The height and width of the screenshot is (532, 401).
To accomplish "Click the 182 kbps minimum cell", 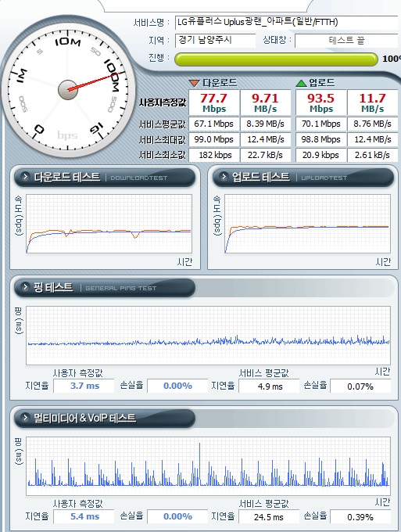I will click(x=214, y=155).
